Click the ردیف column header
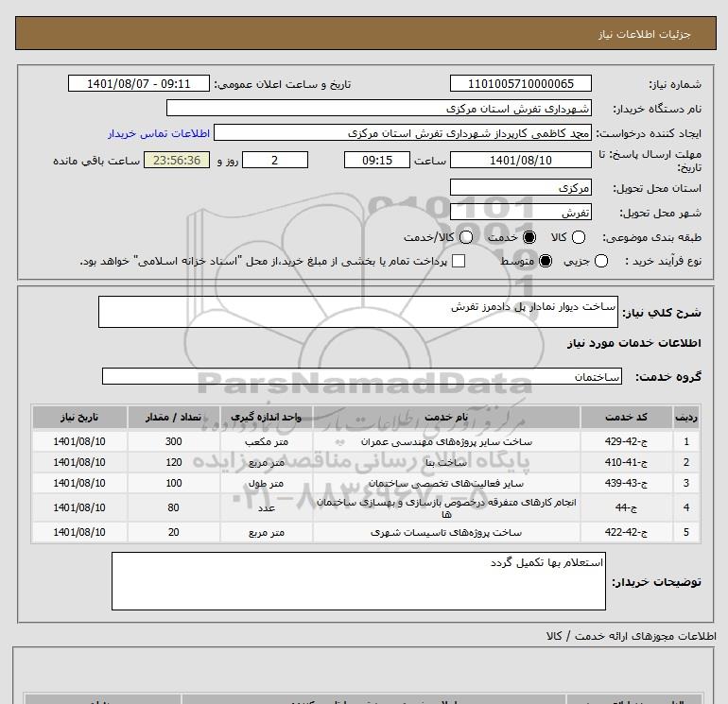The height and width of the screenshot is (704, 728). [x=685, y=417]
